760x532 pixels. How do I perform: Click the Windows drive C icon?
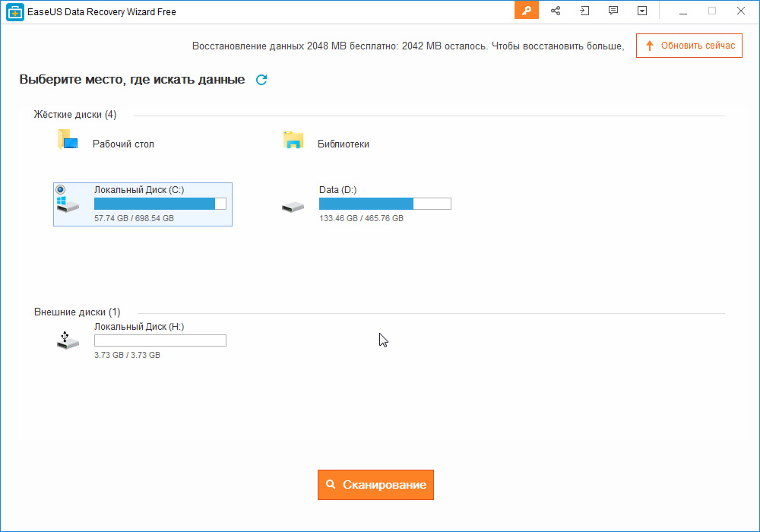[x=68, y=204]
